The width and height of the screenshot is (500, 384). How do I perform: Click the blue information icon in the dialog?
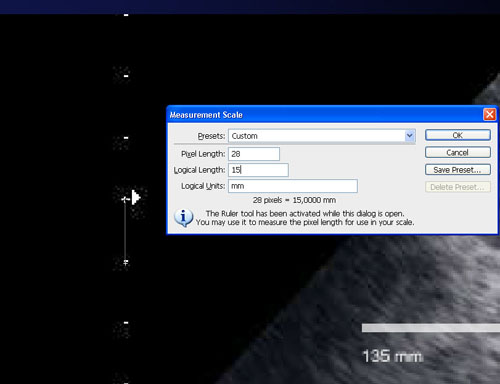click(x=183, y=218)
